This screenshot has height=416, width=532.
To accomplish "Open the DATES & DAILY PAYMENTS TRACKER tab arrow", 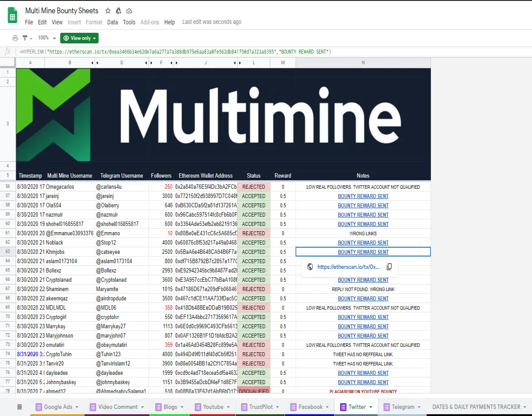I will click(x=525, y=407).
